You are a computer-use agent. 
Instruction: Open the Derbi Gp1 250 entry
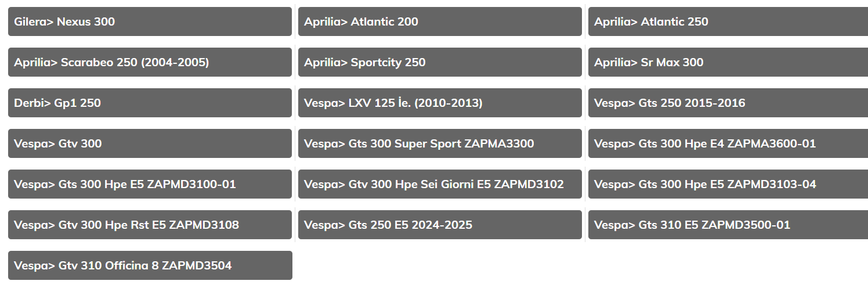(150, 103)
